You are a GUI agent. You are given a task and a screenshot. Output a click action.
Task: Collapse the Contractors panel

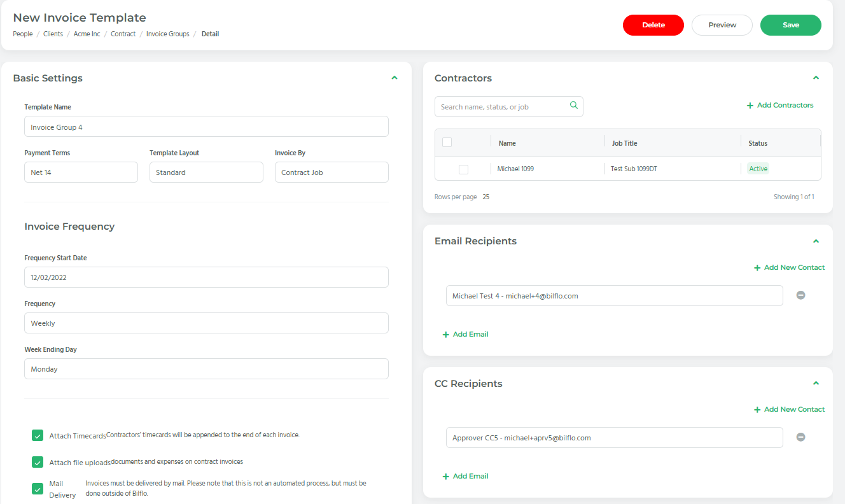click(x=816, y=78)
